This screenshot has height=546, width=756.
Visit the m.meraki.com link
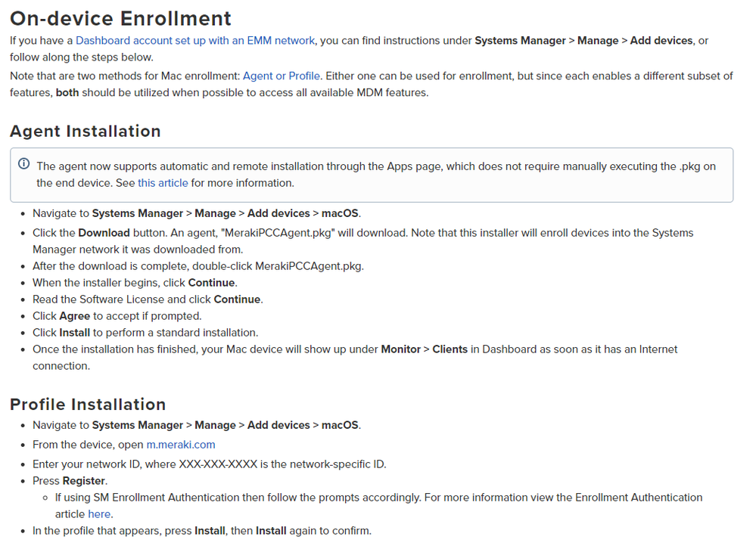click(181, 445)
